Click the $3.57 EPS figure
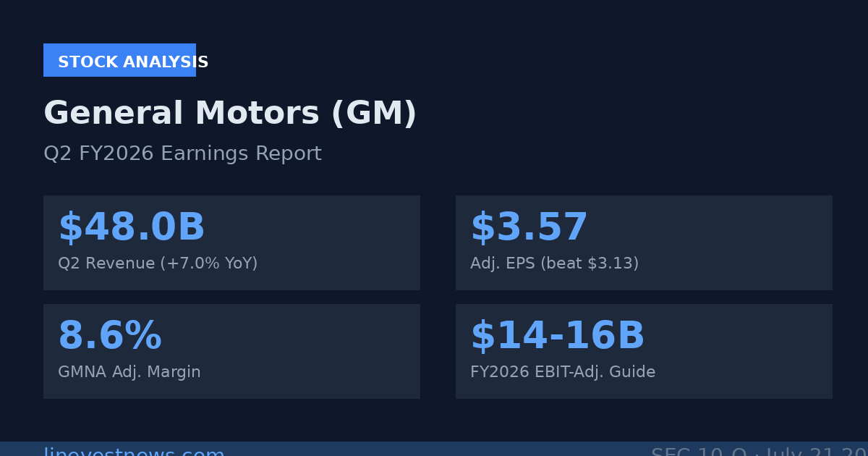868x456 pixels. click(529, 228)
